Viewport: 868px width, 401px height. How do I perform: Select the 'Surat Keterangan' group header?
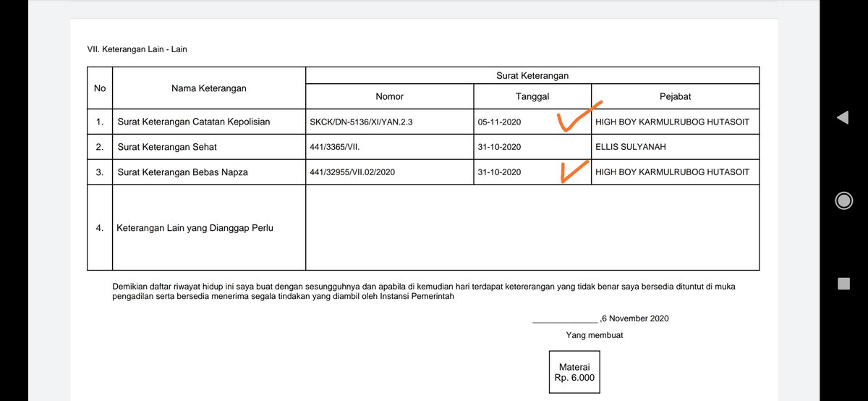(x=532, y=75)
